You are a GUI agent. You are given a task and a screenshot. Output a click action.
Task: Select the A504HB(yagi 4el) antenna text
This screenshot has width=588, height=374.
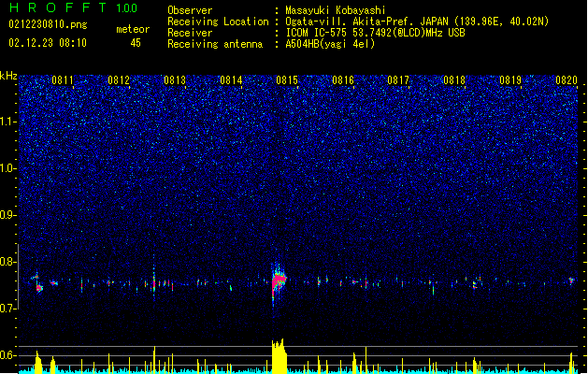(x=330, y=44)
